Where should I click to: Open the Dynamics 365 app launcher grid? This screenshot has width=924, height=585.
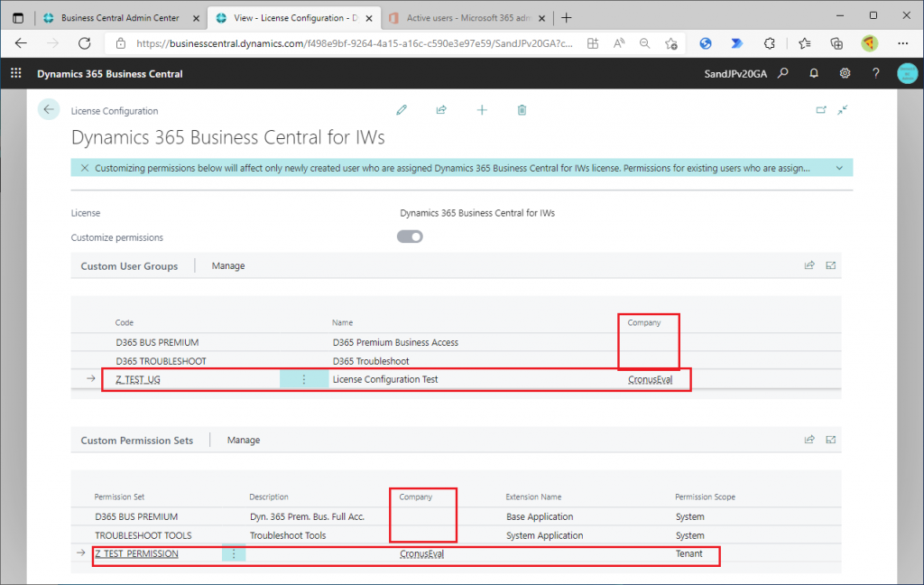16,73
